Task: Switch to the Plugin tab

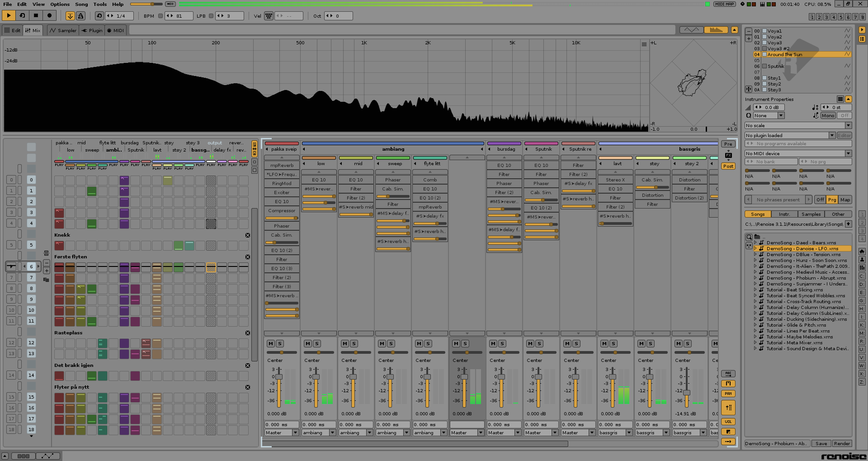Action: point(92,30)
